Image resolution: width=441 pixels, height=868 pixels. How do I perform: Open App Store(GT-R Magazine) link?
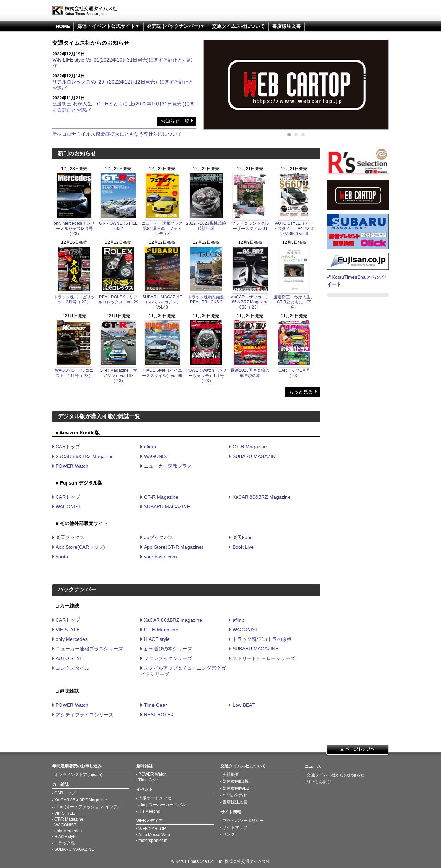coord(173,547)
